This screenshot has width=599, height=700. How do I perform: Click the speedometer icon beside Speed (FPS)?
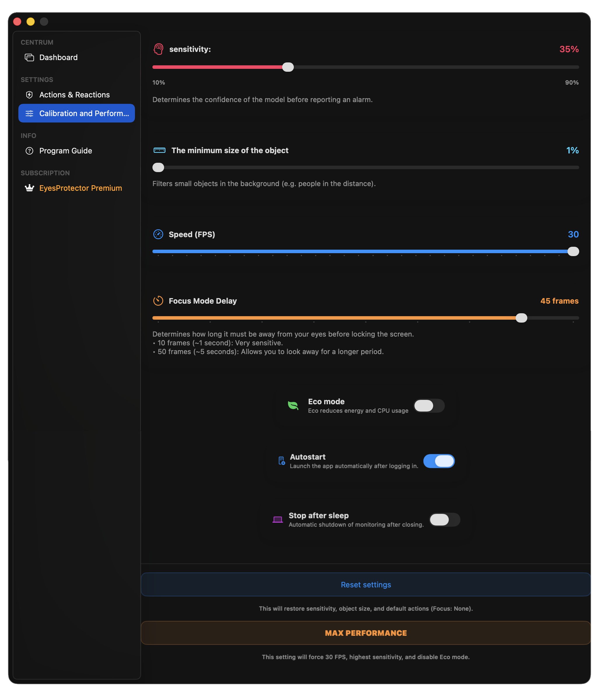click(x=158, y=234)
